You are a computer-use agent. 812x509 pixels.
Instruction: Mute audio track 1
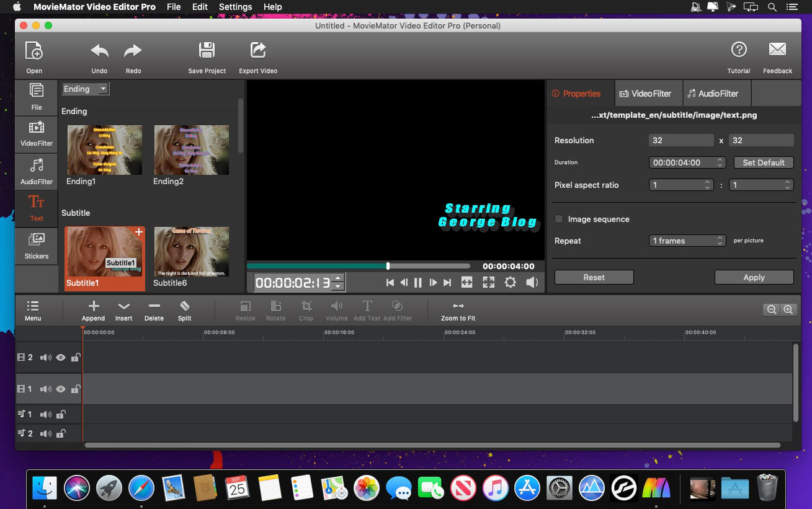[45, 414]
